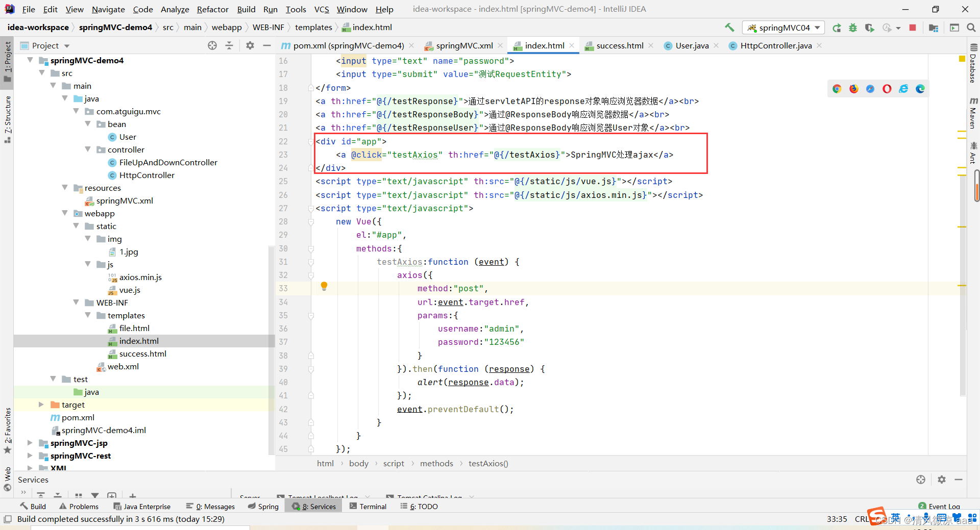Open Ant tool window
980x530 pixels.
pyautogui.click(x=973, y=153)
